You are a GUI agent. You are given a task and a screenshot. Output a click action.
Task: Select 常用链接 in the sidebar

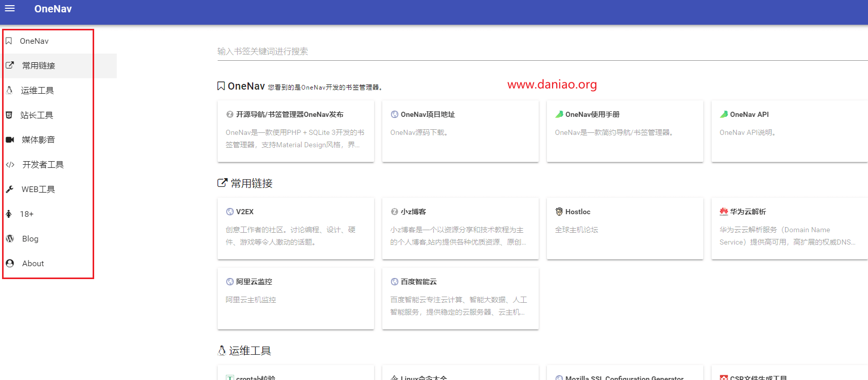[39, 66]
